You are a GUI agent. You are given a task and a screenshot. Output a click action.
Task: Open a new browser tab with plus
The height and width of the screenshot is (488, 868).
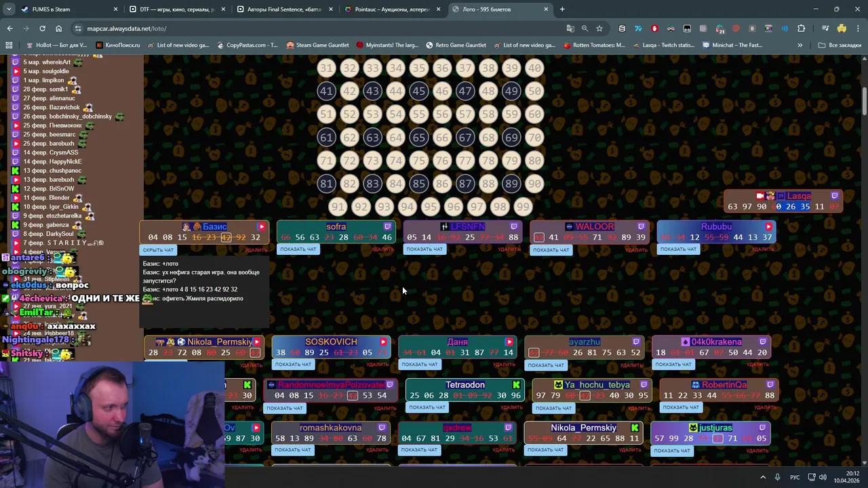(562, 9)
